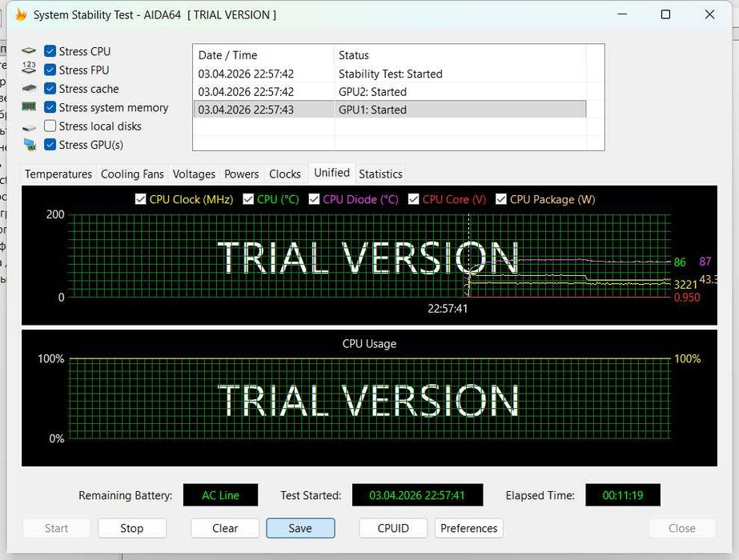Click the Status column header
Screen dimensions: 739x560
pos(460,55)
